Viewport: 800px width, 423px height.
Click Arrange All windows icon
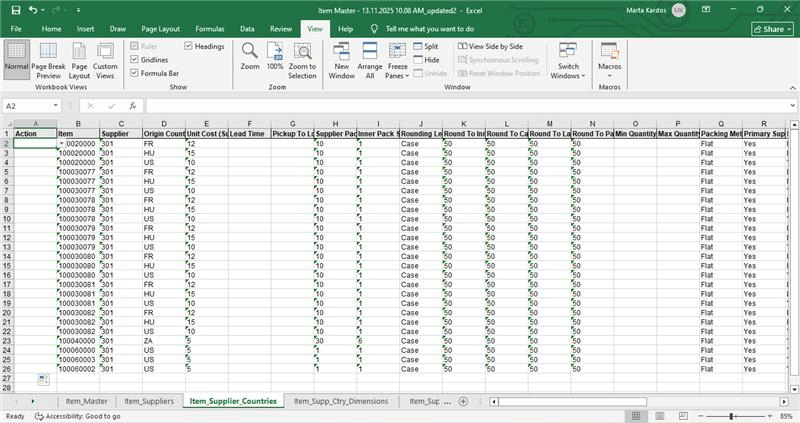point(370,61)
